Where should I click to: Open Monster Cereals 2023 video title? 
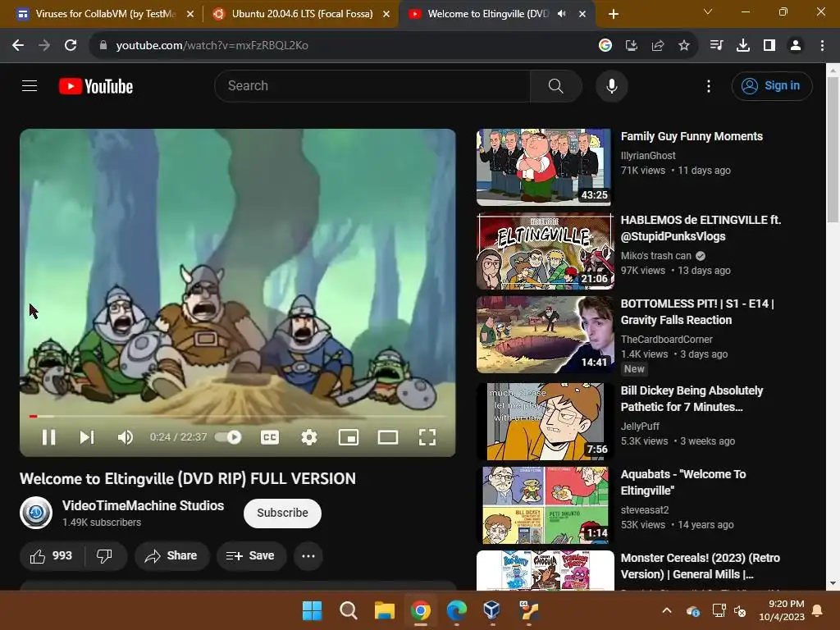click(x=701, y=566)
